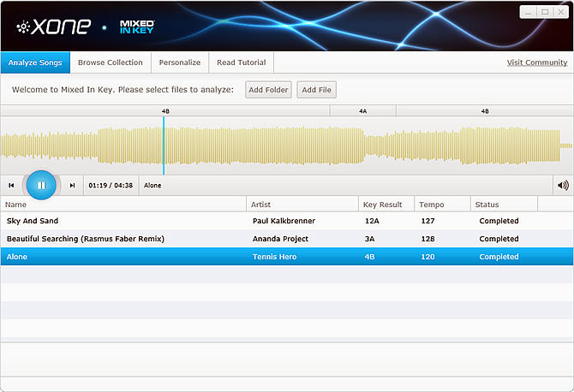This screenshot has height=392, width=574.
Task: Minimize the Mixed In Key window
Action: [x=529, y=12]
